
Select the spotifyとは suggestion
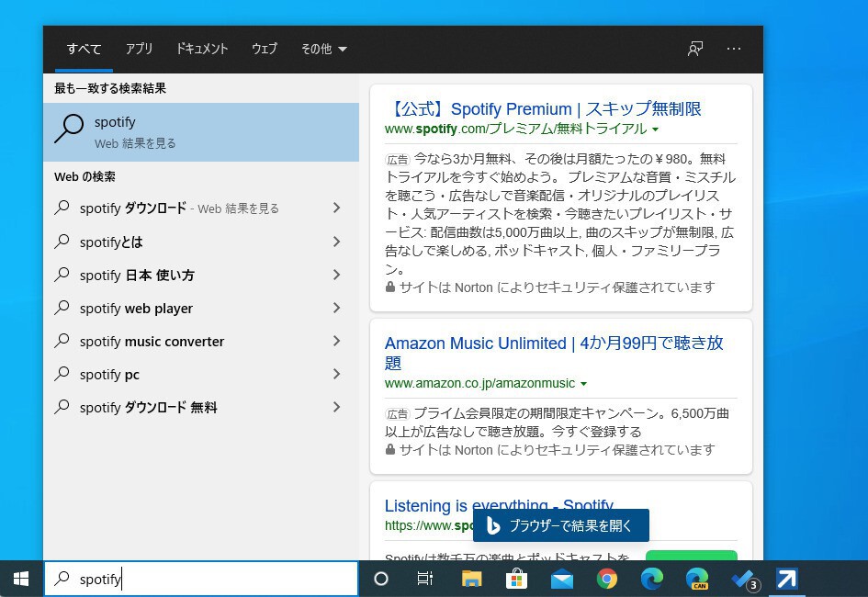pos(201,242)
